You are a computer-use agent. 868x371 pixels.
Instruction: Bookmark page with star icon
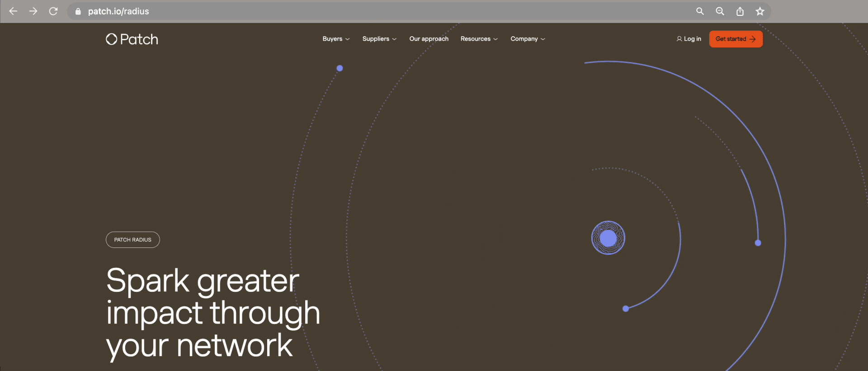(x=760, y=11)
